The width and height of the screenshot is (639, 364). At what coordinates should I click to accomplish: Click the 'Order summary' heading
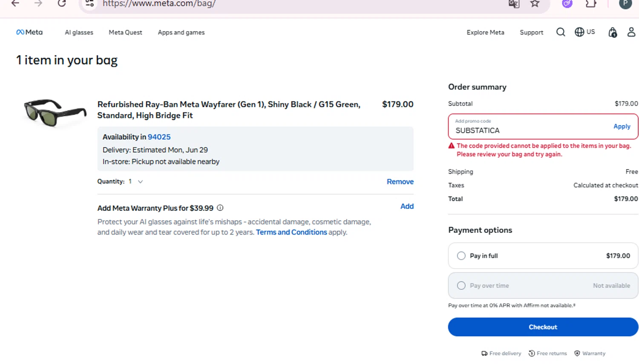click(477, 87)
